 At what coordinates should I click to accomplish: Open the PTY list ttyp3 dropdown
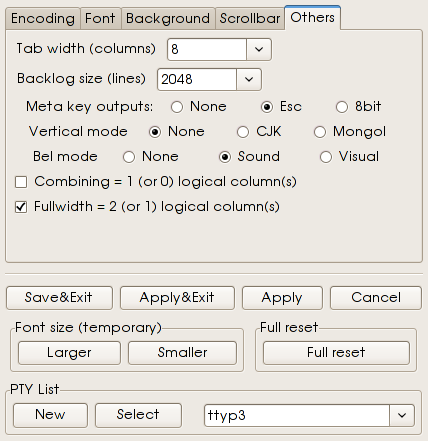[402, 415]
